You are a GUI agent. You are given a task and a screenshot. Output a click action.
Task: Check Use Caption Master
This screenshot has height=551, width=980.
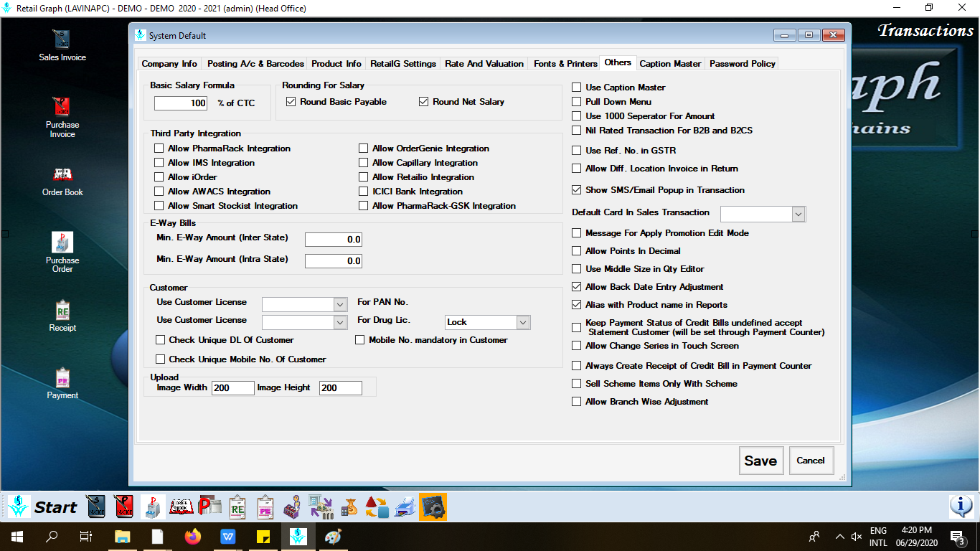(x=576, y=88)
